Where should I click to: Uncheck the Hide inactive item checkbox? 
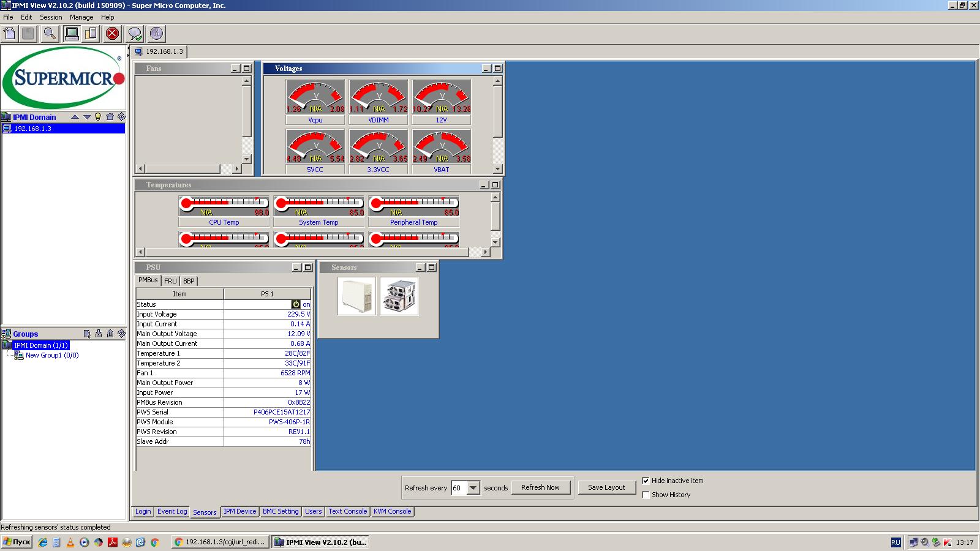(646, 481)
